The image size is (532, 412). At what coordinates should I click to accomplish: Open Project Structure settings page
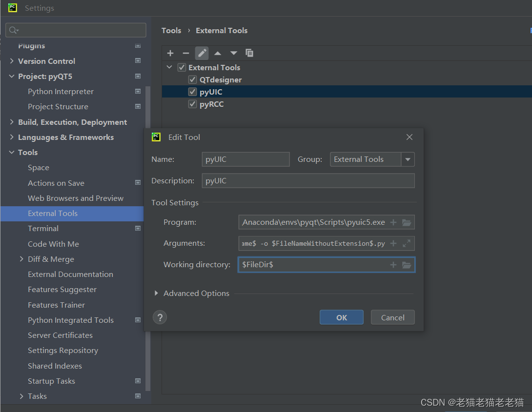(x=58, y=107)
